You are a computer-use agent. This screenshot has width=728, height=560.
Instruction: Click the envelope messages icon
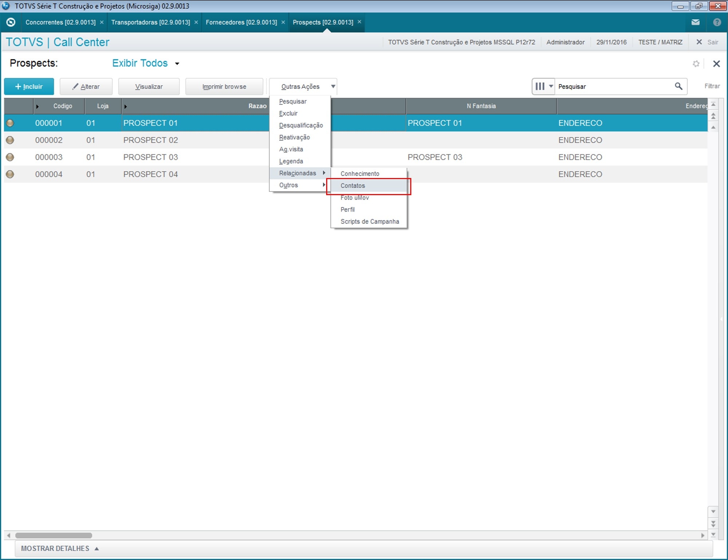coord(695,22)
